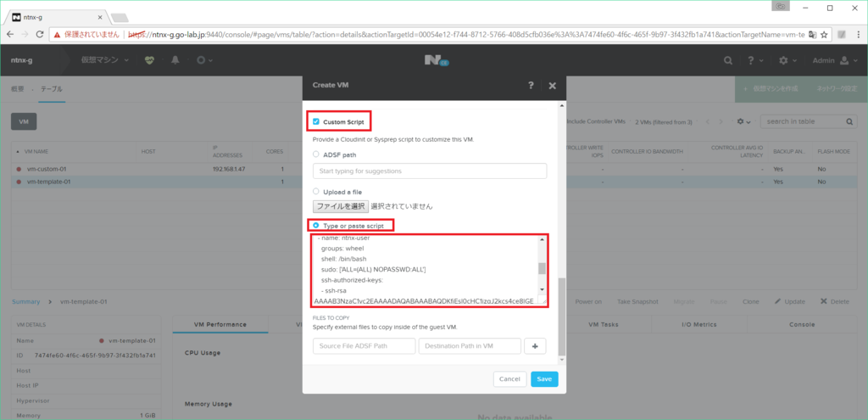Close the Create VM dialog
This screenshot has width=868, height=420.
[x=552, y=86]
